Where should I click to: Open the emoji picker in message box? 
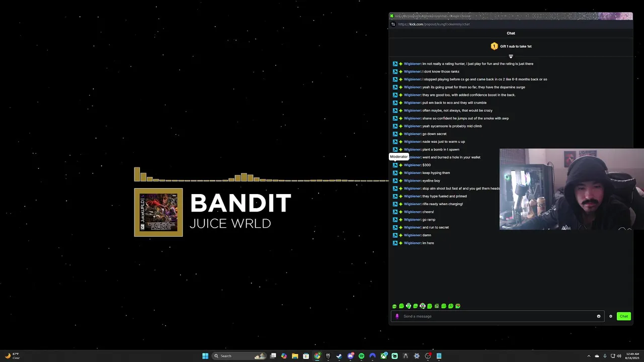pyautogui.click(x=599, y=316)
